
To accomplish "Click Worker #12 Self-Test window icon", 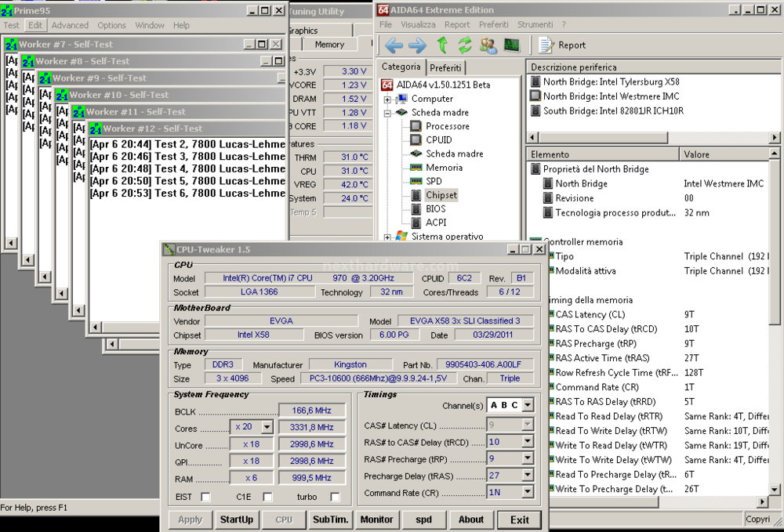I will [96, 128].
